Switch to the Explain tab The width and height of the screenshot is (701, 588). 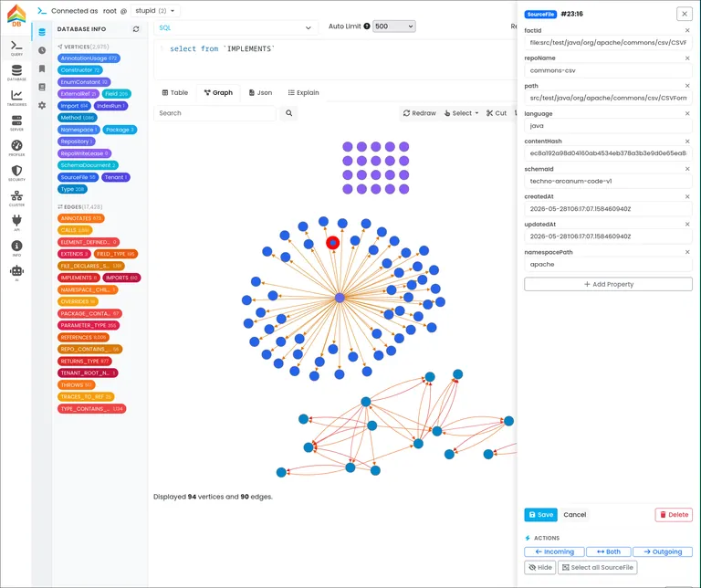coord(304,92)
